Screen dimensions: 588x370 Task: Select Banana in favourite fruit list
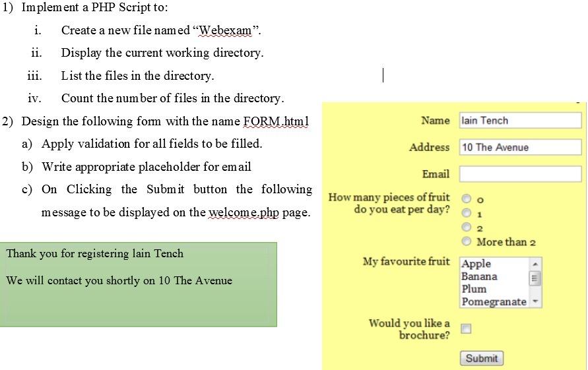point(479,276)
